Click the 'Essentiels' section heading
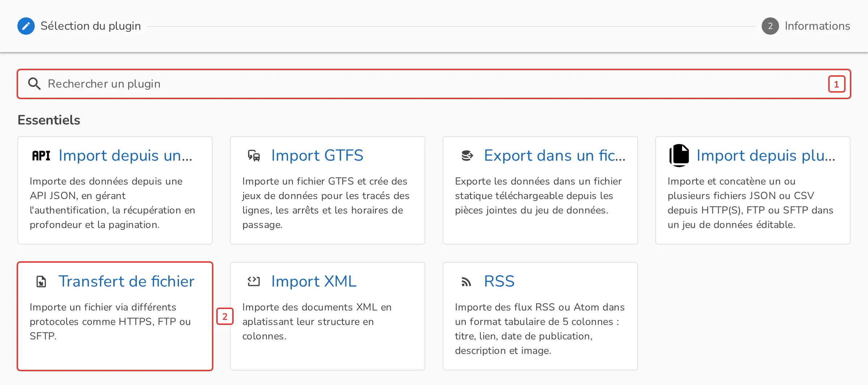The width and height of the screenshot is (868, 385). point(49,120)
